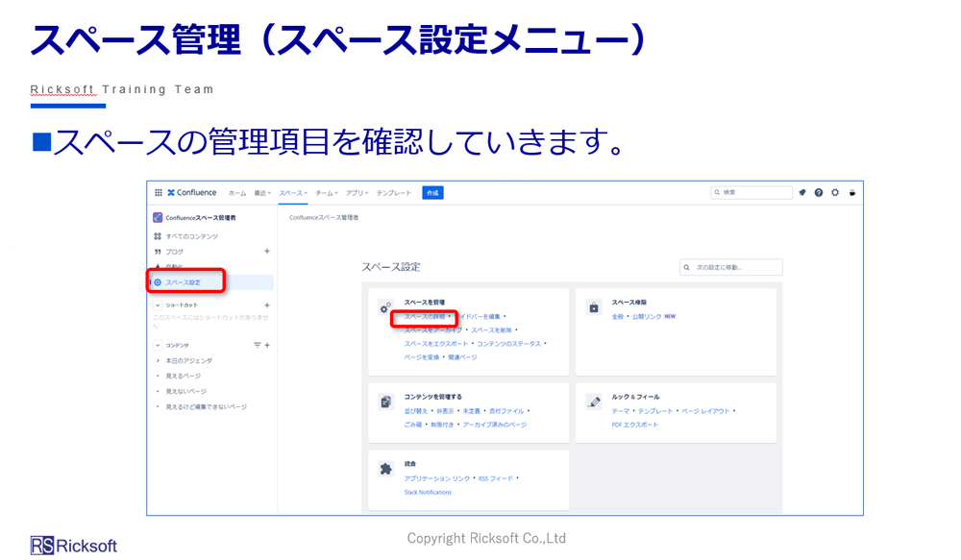This screenshot has height=560, width=961.
Task: Select すべてのコンテンツ in the sidebar
Action: pos(191,236)
